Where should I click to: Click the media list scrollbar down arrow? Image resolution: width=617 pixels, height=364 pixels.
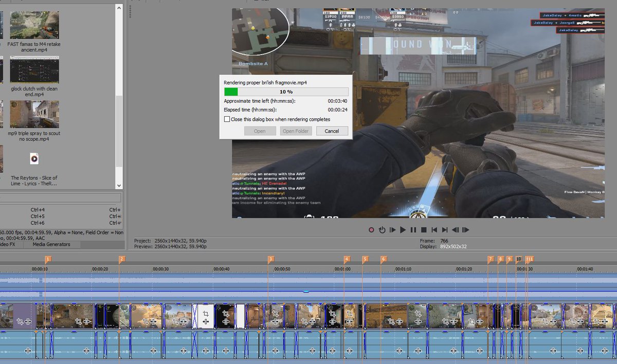119,186
